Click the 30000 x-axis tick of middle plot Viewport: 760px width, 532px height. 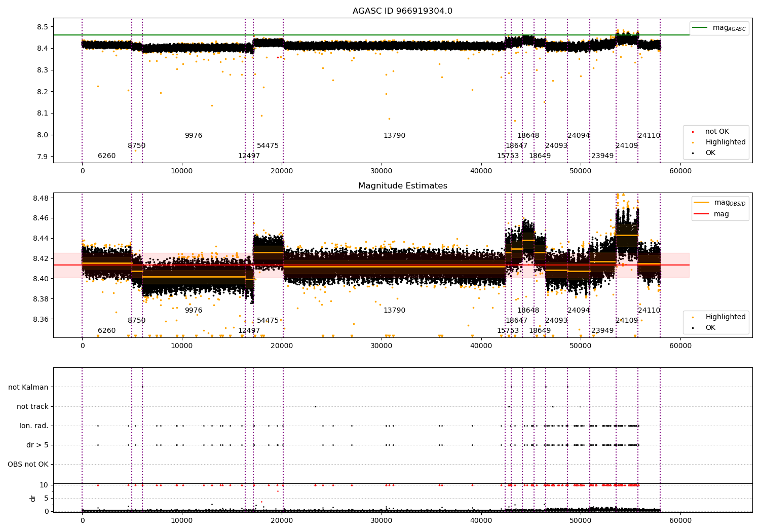point(381,346)
